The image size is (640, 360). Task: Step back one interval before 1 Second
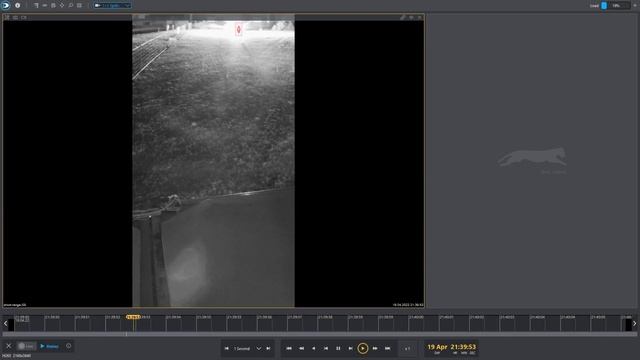[x=227, y=348]
